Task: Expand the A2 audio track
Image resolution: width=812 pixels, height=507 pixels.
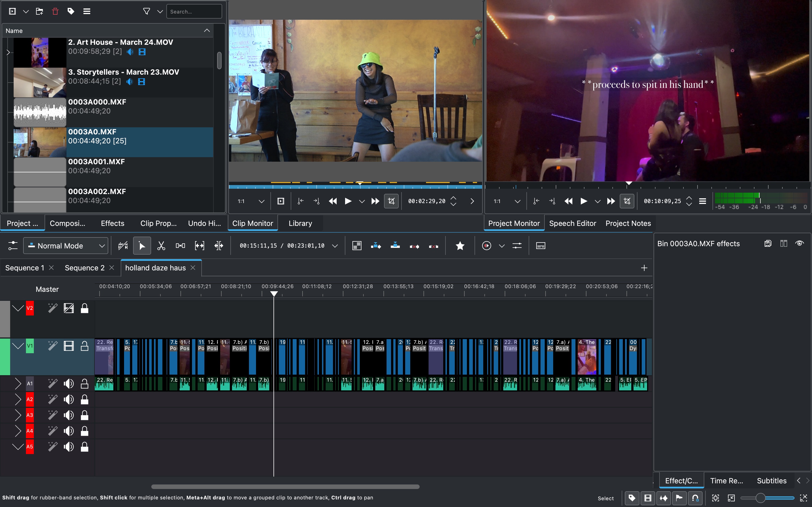Action: click(x=18, y=399)
